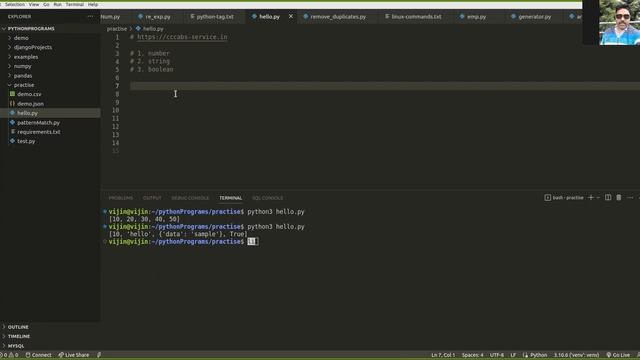Switch to the emp.py tab
The width and height of the screenshot is (640, 360).
(476, 17)
